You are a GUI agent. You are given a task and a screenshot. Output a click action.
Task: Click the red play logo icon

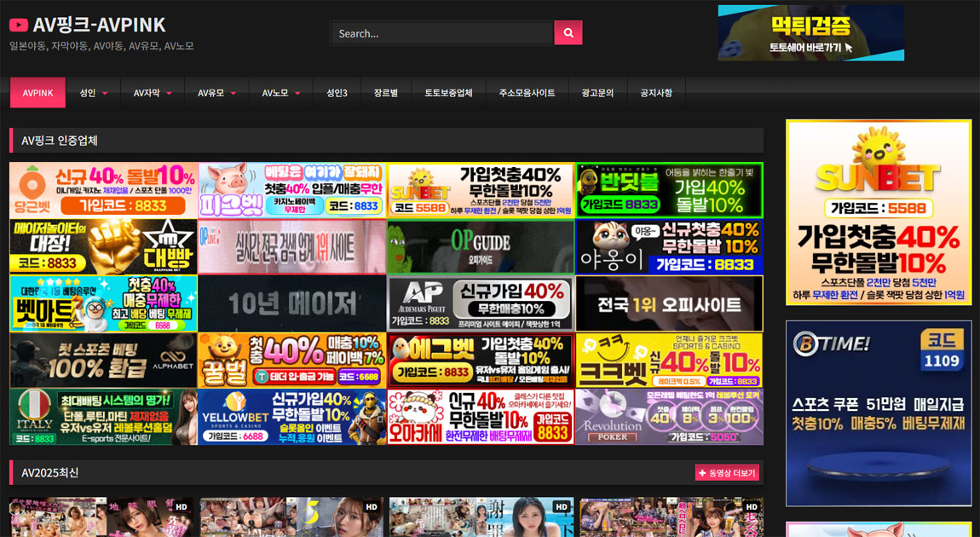tap(19, 26)
